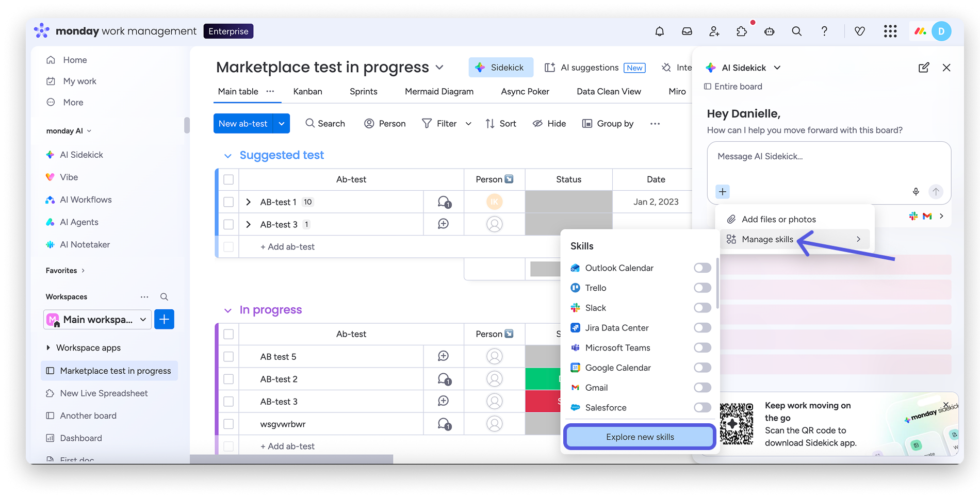Turn on the Slack skill

[x=703, y=308]
